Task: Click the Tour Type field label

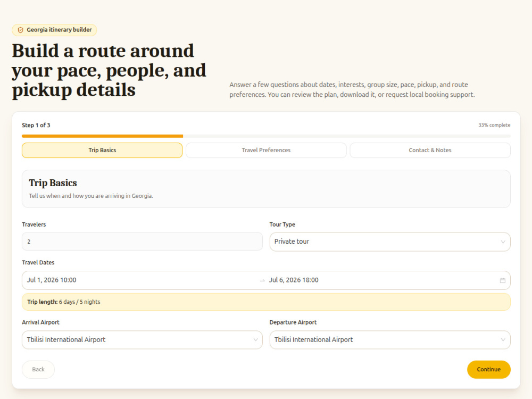Action: [x=282, y=225]
